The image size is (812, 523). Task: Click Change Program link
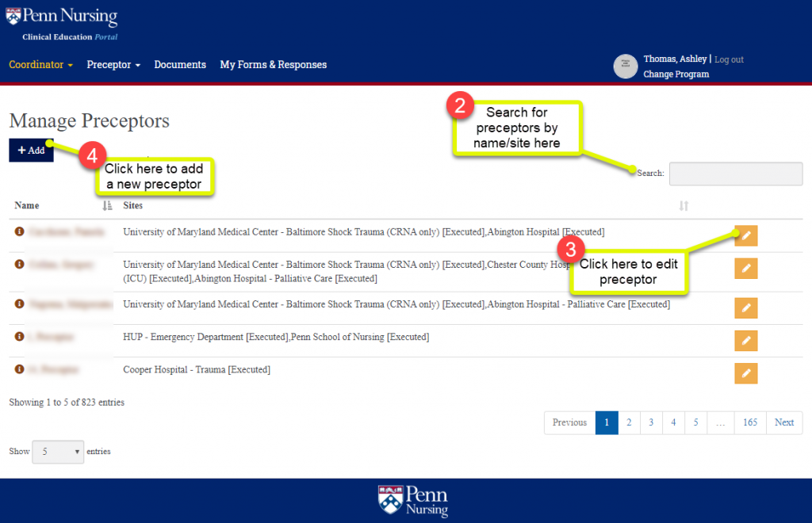[x=676, y=74]
